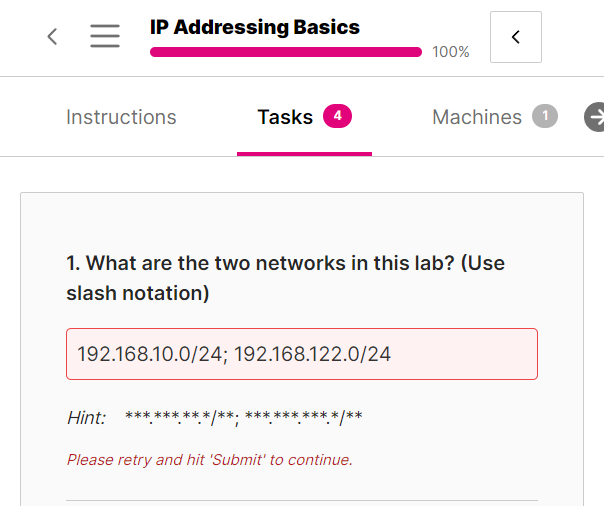Click the arrow right of Machines
Viewport: 604px width, 506px height.
[x=596, y=117]
